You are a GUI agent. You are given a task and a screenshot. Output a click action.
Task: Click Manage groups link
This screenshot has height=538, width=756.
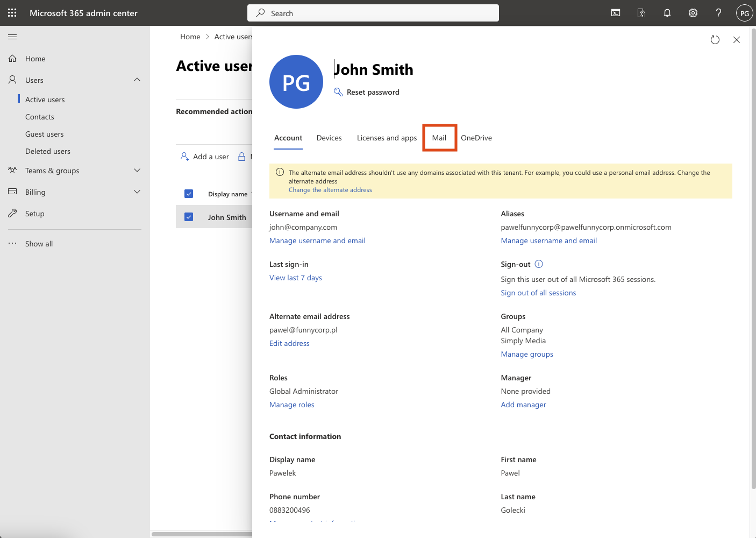[x=527, y=354]
